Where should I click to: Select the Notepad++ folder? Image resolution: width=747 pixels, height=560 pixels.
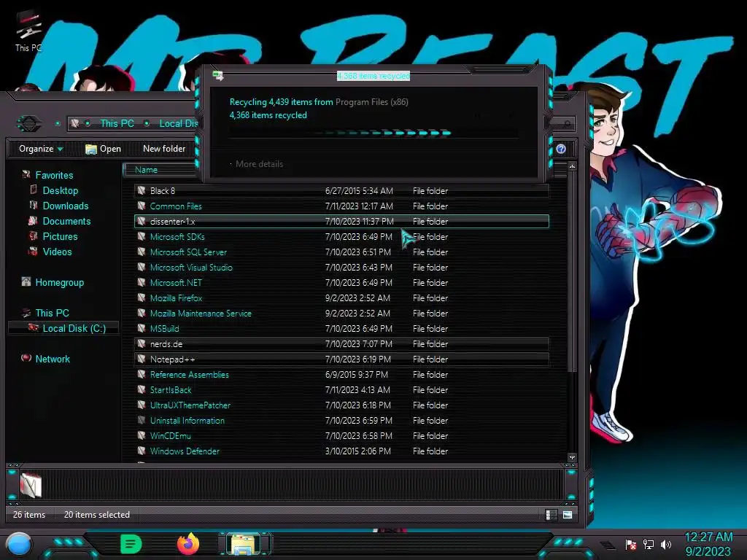point(341,359)
